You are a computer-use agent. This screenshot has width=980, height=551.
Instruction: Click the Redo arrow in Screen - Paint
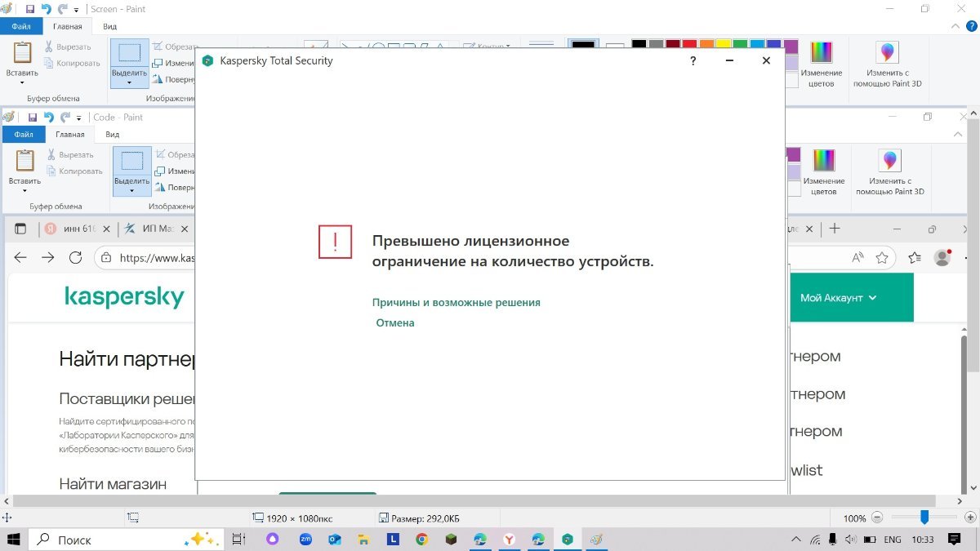(62, 9)
